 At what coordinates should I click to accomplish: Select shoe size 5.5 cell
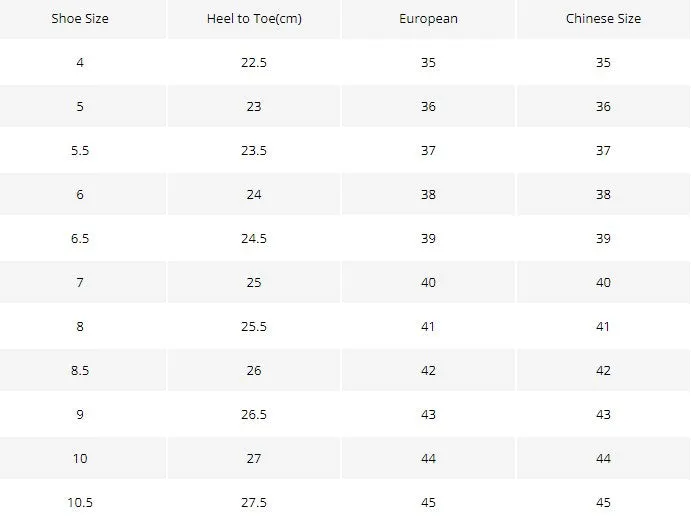pos(80,150)
